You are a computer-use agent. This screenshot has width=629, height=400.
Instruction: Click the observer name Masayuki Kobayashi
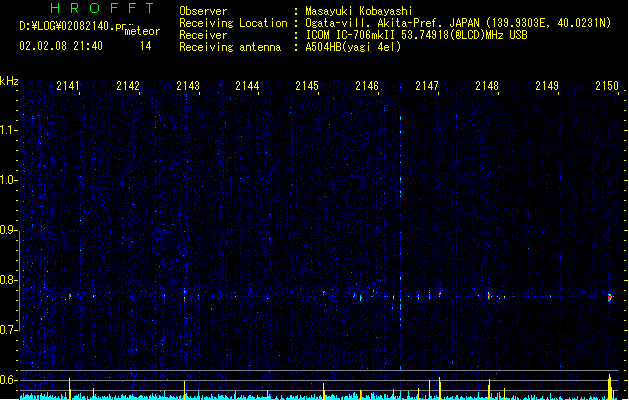(x=359, y=11)
